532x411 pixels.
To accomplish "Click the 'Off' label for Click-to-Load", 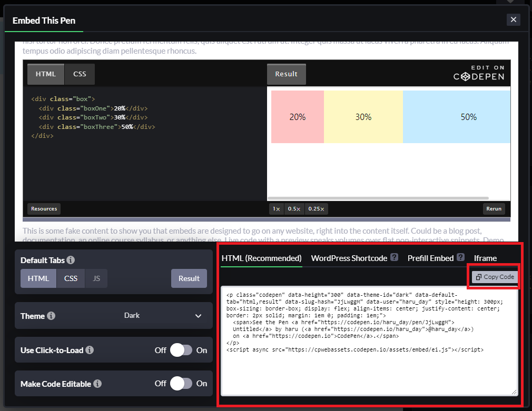I will (x=161, y=350).
